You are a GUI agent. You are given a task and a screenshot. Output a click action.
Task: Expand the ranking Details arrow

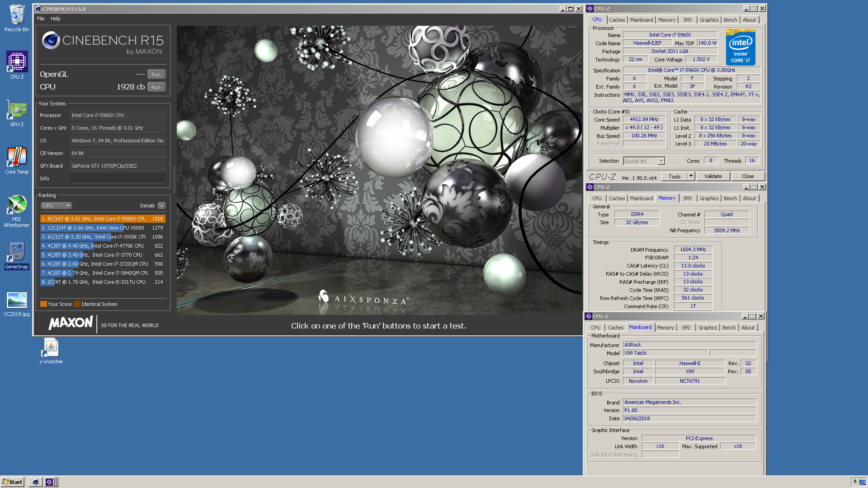(x=162, y=206)
